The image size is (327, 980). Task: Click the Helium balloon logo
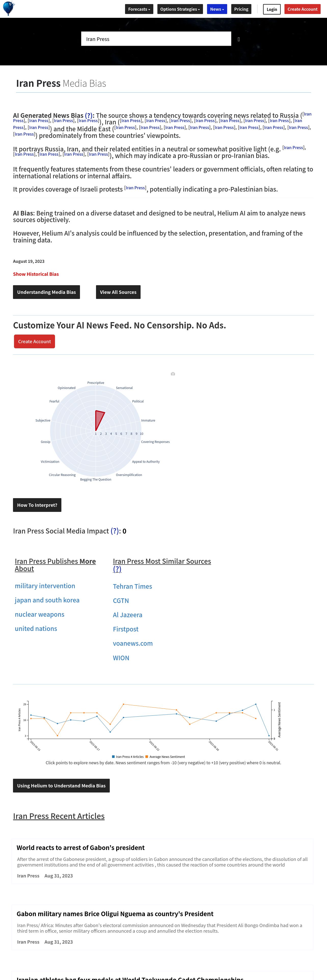click(8, 8)
